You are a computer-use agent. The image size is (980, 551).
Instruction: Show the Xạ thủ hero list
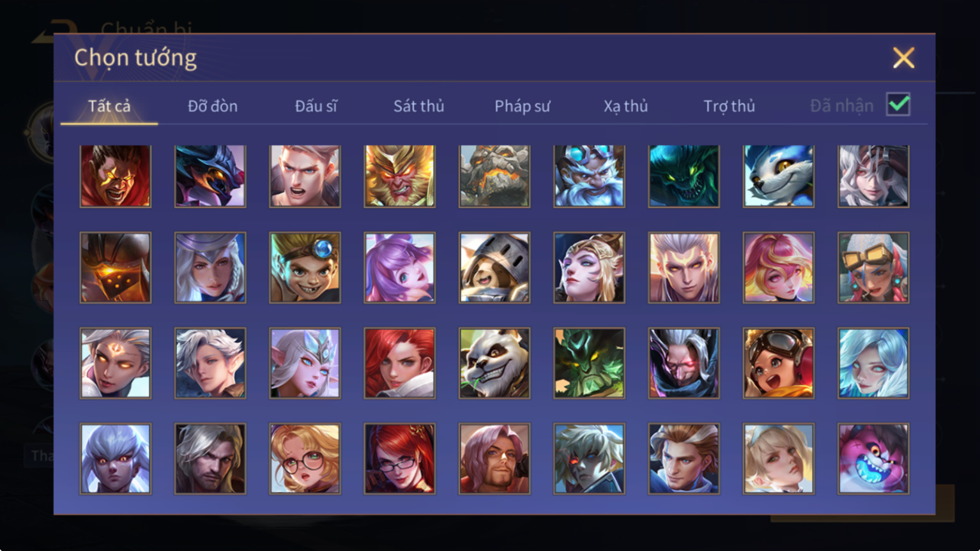[x=625, y=106]
